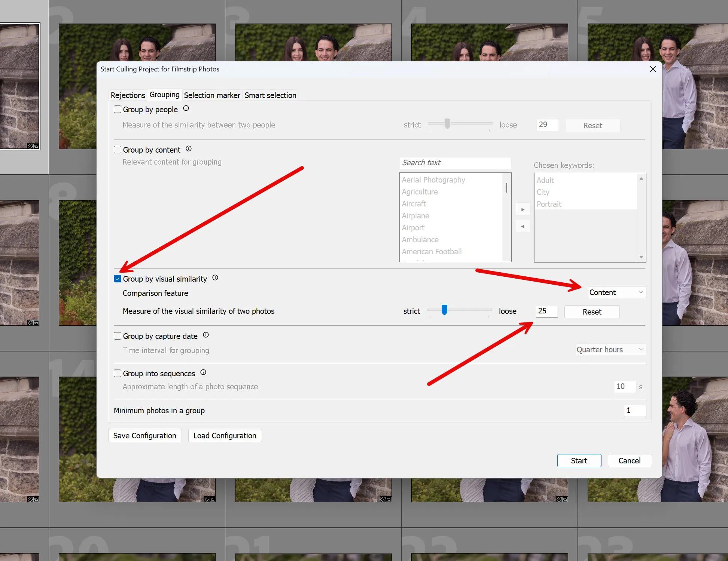This screenshot has width=728, height=561.
Task: Click inside the Search text keyword field
Action: [x=455, y=163]
